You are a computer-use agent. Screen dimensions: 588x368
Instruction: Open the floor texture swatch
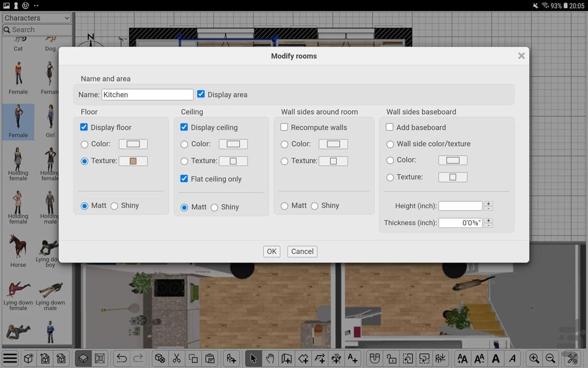coord(133,161)
